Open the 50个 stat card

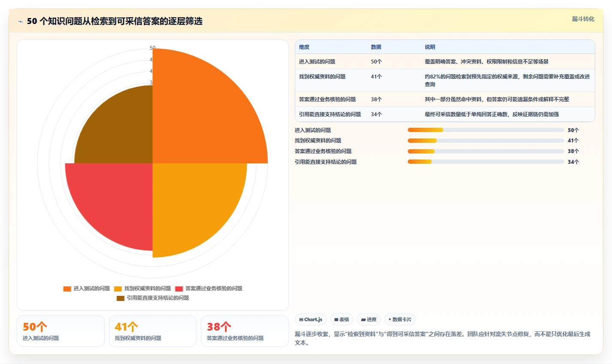(x=61, y=331)
